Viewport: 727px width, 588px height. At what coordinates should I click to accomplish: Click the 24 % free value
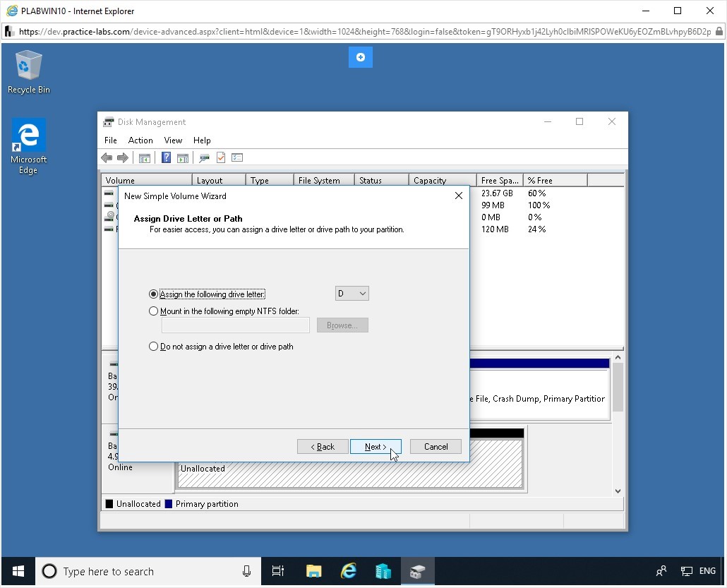click(537, 229)
